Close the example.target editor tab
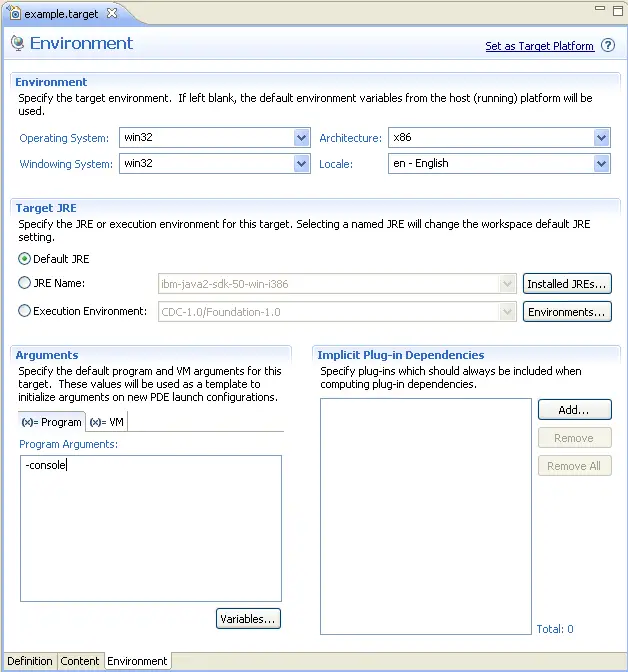 (112, 14)
